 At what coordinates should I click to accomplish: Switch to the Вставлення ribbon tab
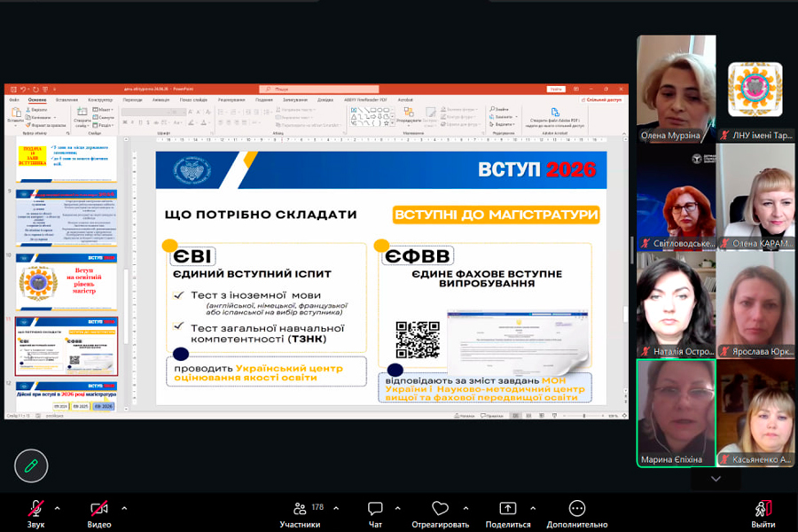[66, 100]
